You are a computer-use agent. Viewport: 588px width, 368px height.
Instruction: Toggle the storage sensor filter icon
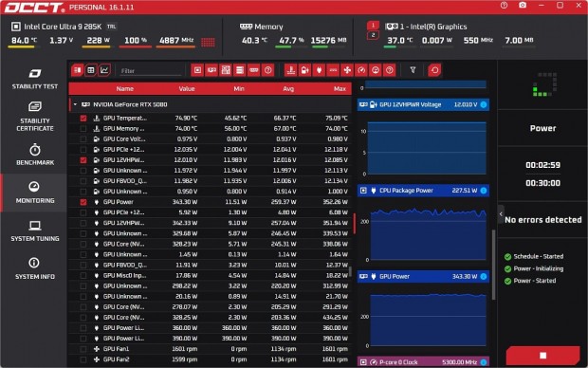[240, 70]
